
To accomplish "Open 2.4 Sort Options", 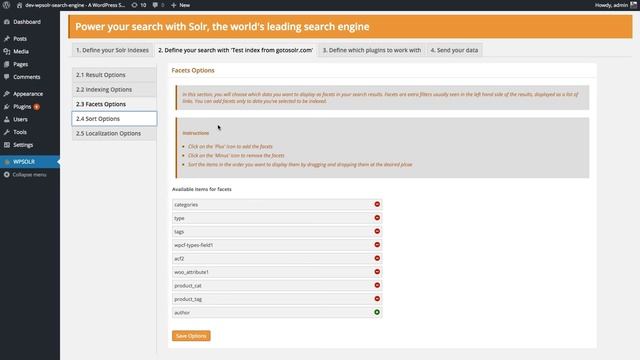I will point(114,119).
